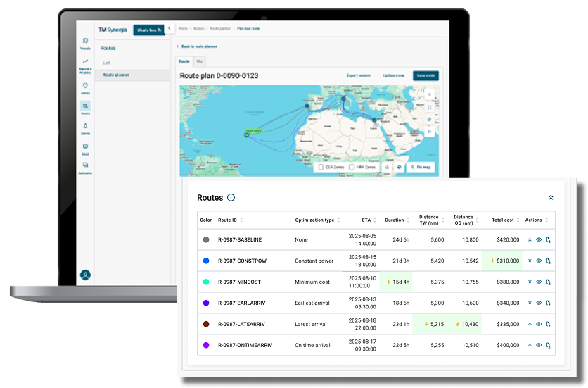Select Route planner in Routes menu
588x388 pixels.
(x=116, y=75)
